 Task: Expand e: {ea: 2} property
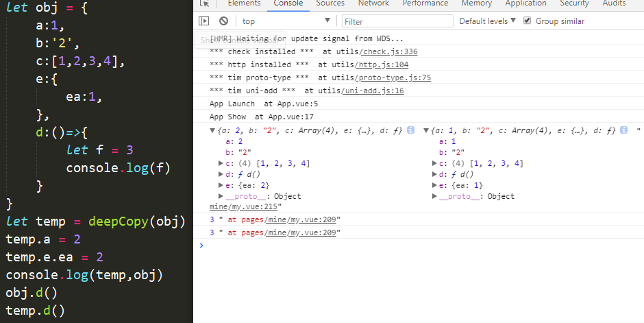[221, 185]
